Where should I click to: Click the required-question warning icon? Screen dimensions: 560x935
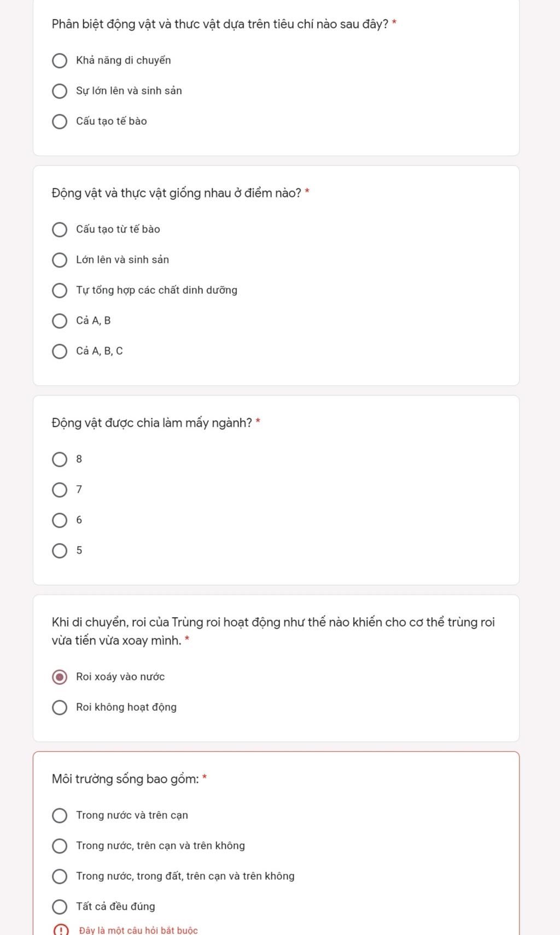click(61, 930)
